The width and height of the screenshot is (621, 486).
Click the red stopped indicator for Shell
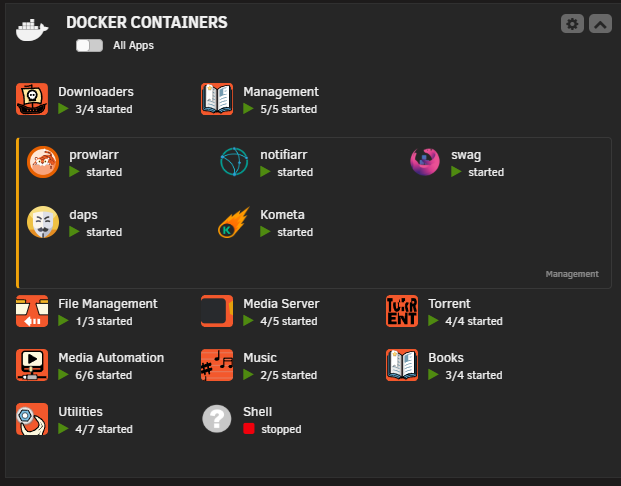pos(249,429)
